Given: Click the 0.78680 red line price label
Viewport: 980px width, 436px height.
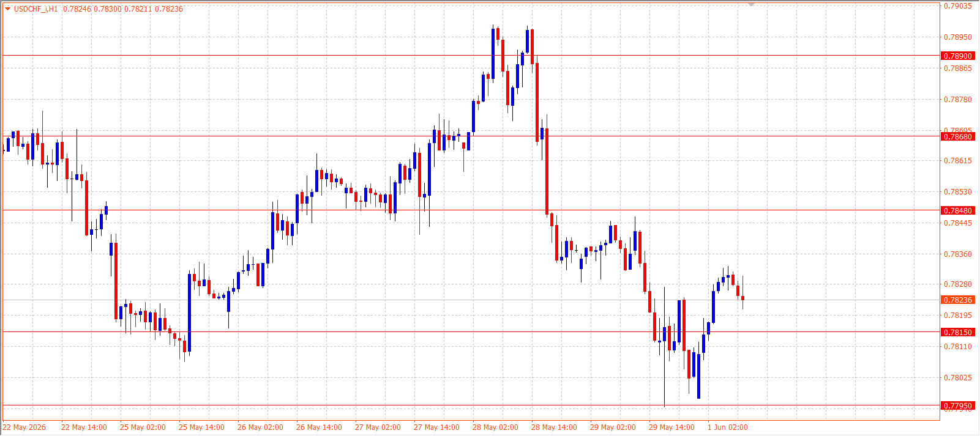Looking at the screenshot, I should pyautogui.click(x=957, y=137).
